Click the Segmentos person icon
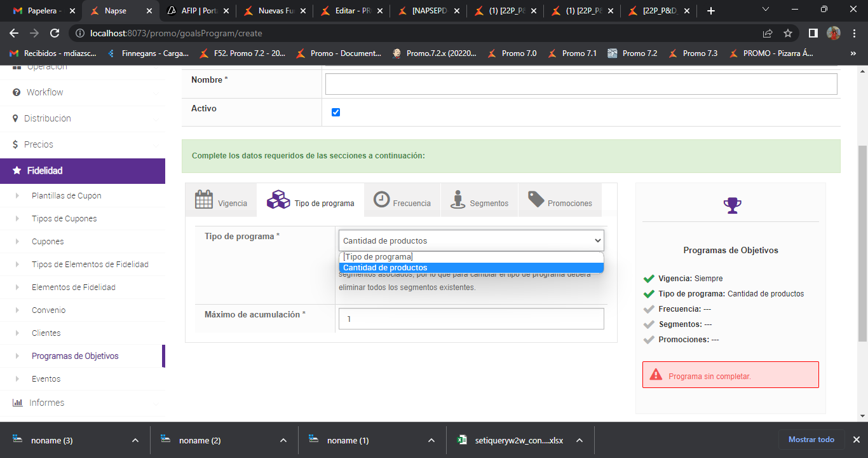 click(458, 199)
